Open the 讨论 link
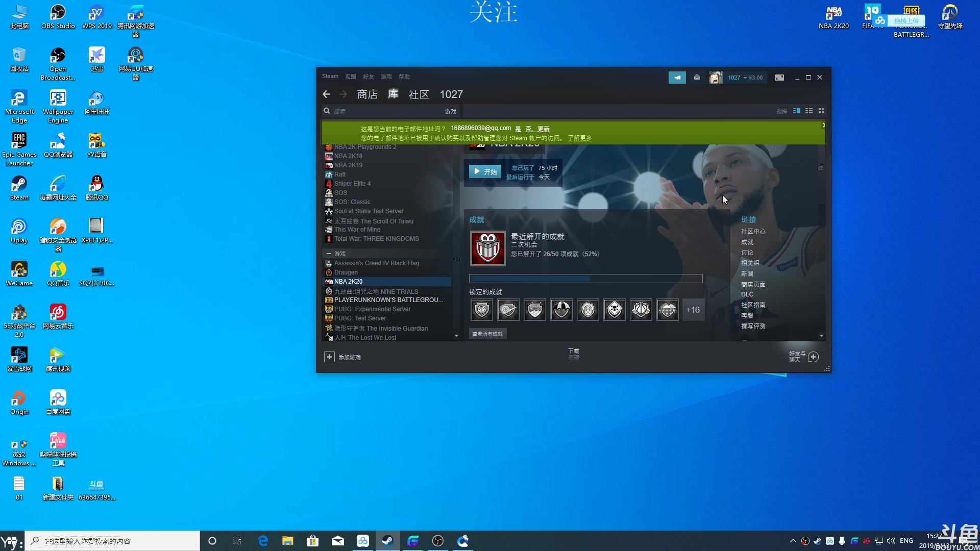The image size is (980, 551). coord(747,253)
